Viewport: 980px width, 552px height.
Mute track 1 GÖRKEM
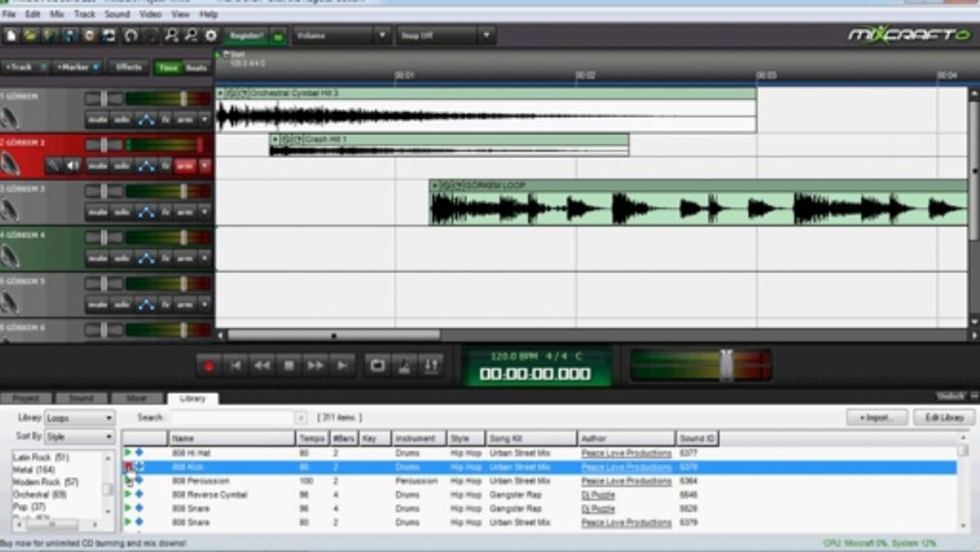(x=97, y=120)
